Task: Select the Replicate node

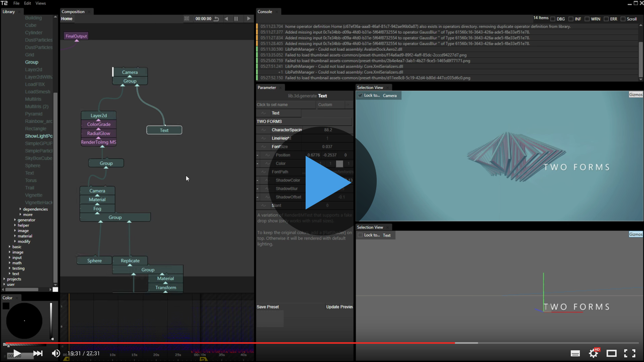Action: pyautogui.click(x=130, y=261)
